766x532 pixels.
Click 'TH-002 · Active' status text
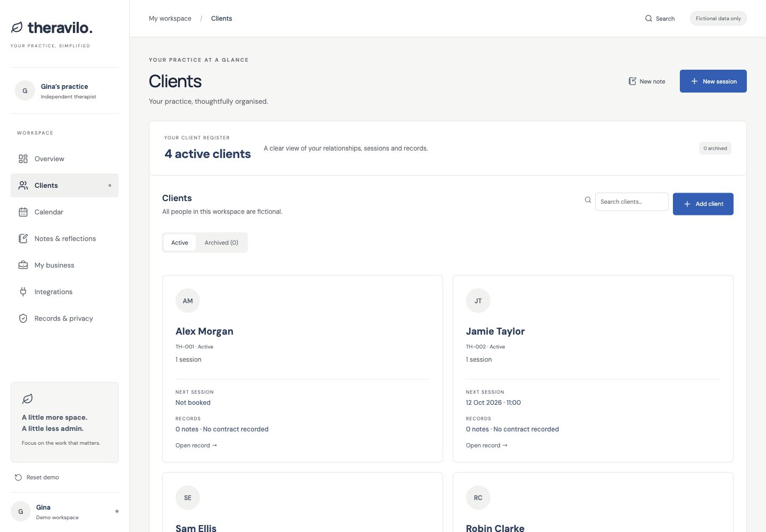click(485, 347)
